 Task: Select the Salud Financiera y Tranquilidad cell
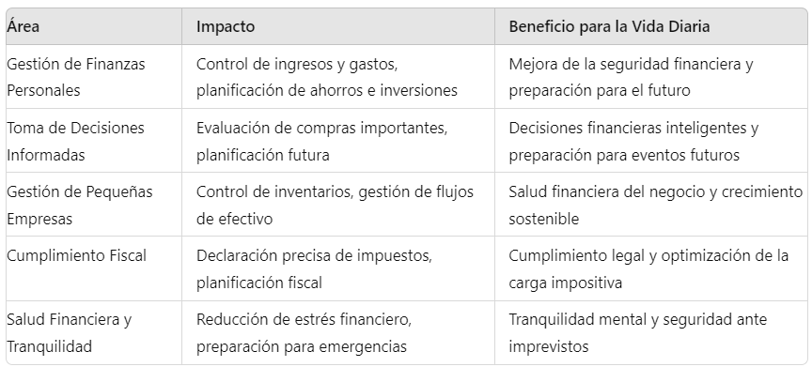click(94, 332)
